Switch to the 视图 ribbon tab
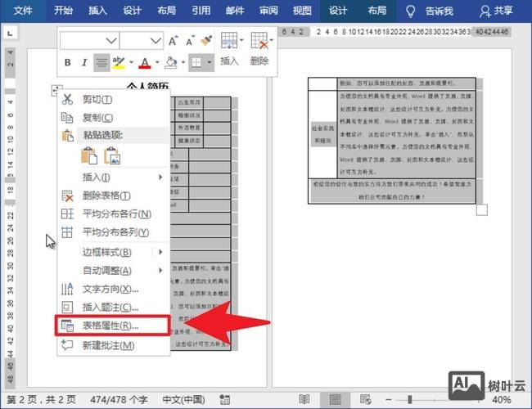This screenshot has width=532, height=409. point(302,11)
